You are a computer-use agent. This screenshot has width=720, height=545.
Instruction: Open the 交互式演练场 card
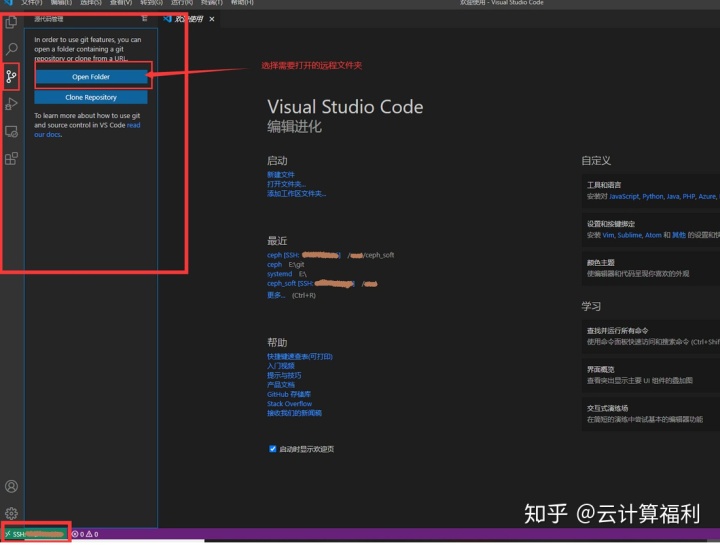pyautogui.click(x=651, y=414)
